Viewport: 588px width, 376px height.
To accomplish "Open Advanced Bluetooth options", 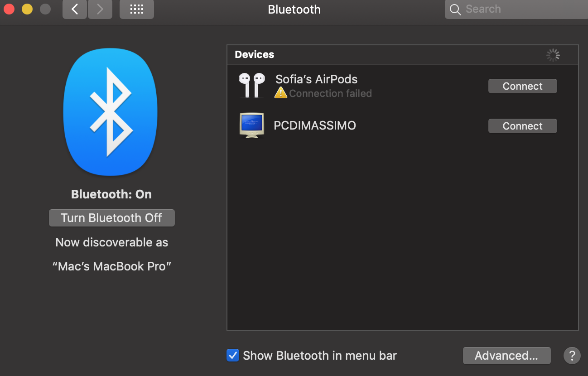I will click(506, 356).
